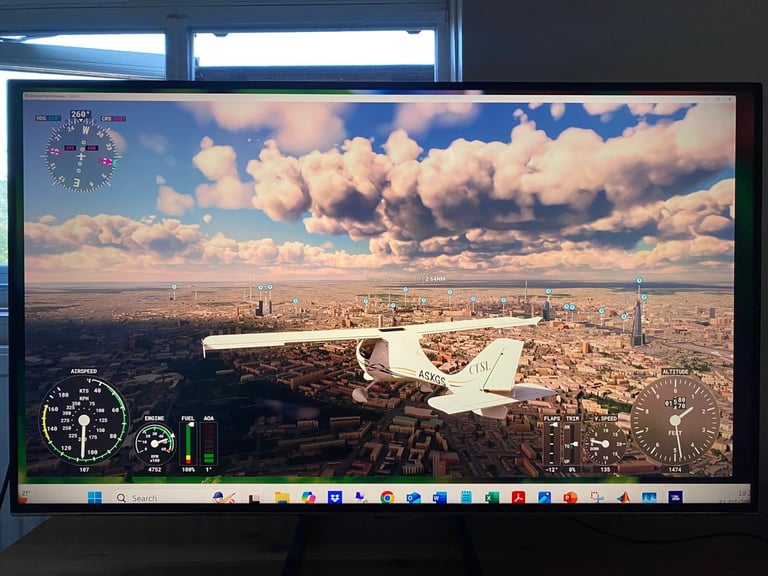Screen dimensions: 768x576
Task: Click the AIRSPEED gauge label
Action: (x=84, y=371)
